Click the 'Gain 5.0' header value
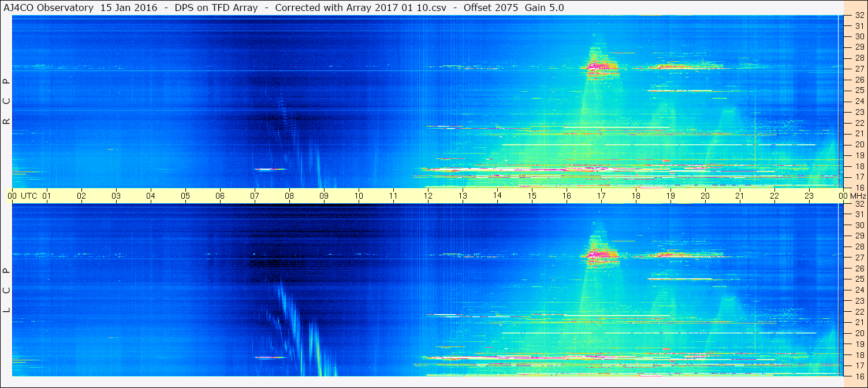 [x=545, y=8]
